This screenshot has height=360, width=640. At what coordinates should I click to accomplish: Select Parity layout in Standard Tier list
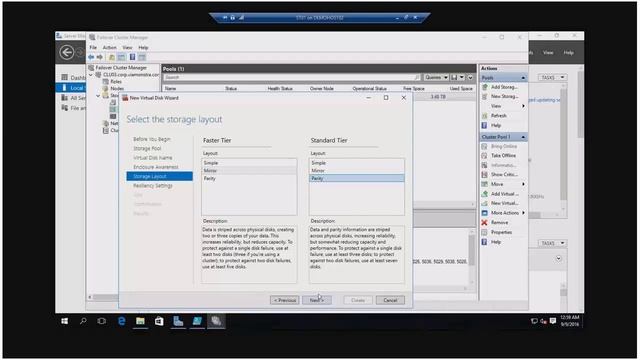[x=357, y=178]
